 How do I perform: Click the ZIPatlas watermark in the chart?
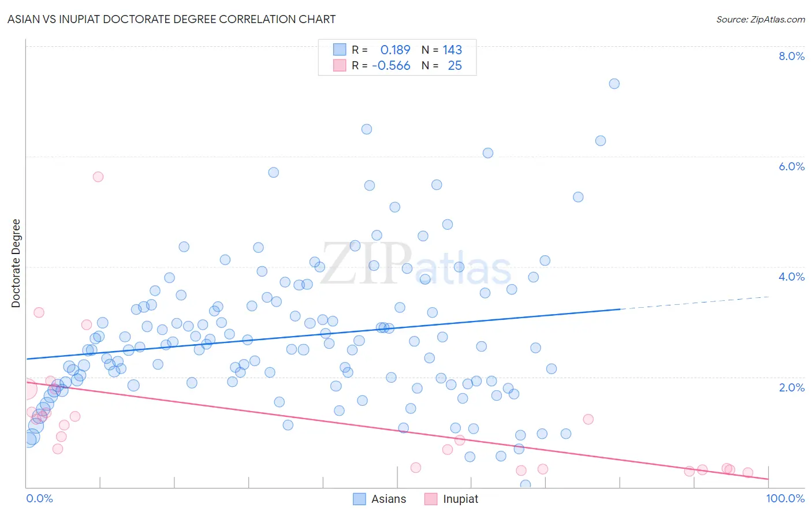pyautogui.click(x=416, y=264)
